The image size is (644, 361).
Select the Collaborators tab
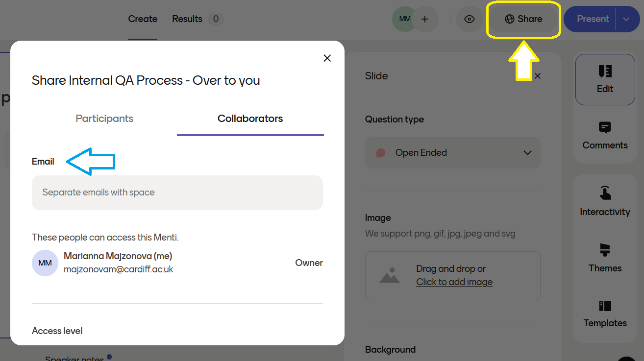point(250,119)
